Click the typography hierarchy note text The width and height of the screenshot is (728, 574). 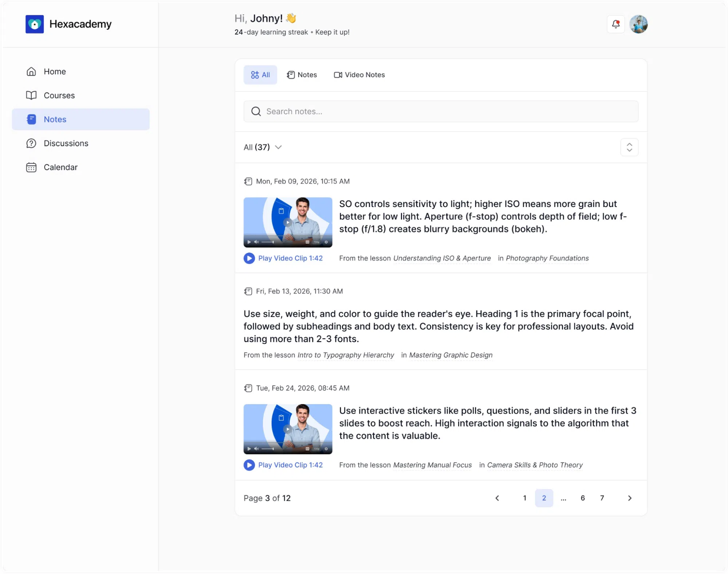pos(439,327)
